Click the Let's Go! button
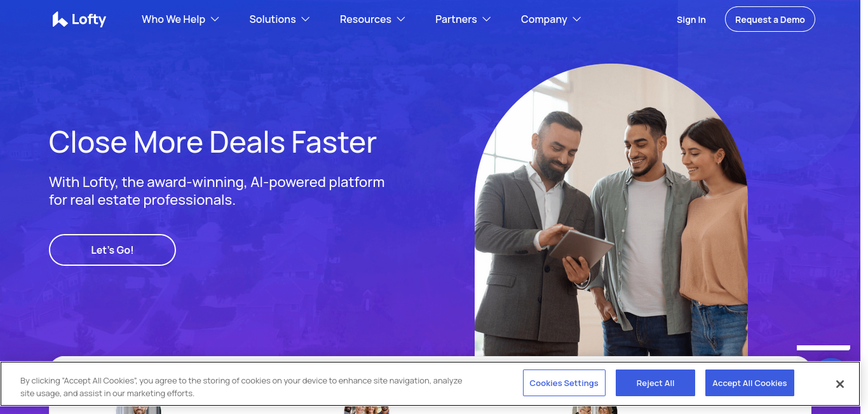868x414 pixels. [x=112, y=250]
